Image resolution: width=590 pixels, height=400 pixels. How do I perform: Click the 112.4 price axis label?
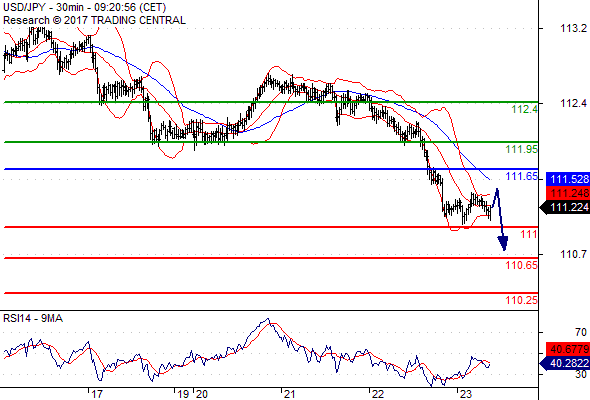tap(573, 103)
